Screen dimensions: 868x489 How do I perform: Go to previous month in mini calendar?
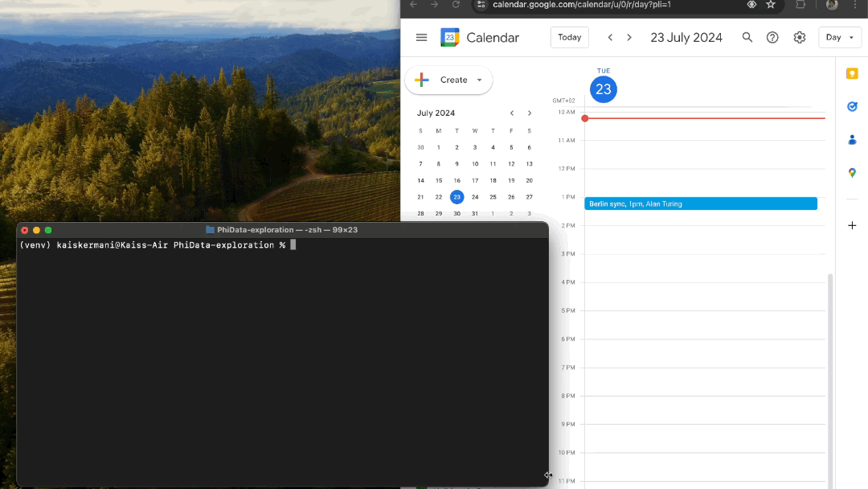[512, 113]
